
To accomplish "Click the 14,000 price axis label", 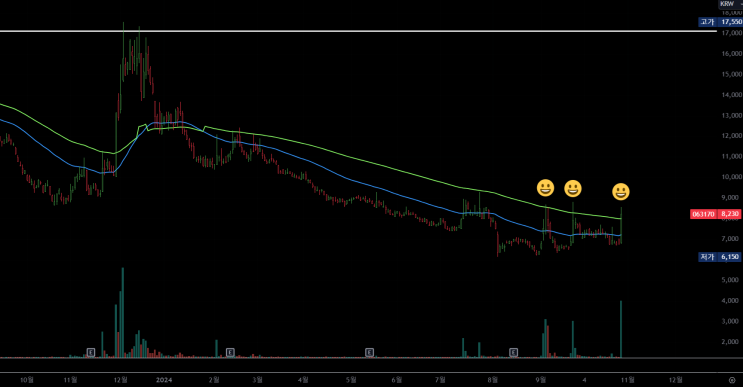I will (x=732, y=95).
